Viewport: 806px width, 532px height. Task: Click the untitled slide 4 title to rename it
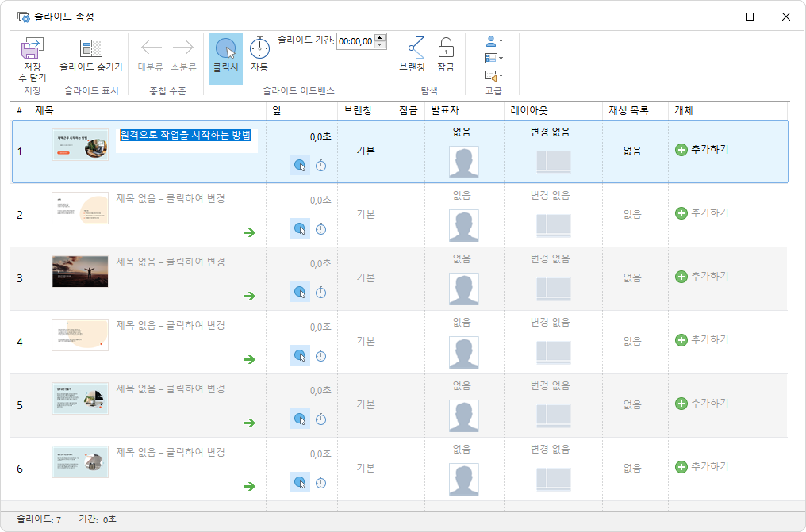tap(170, 325)
